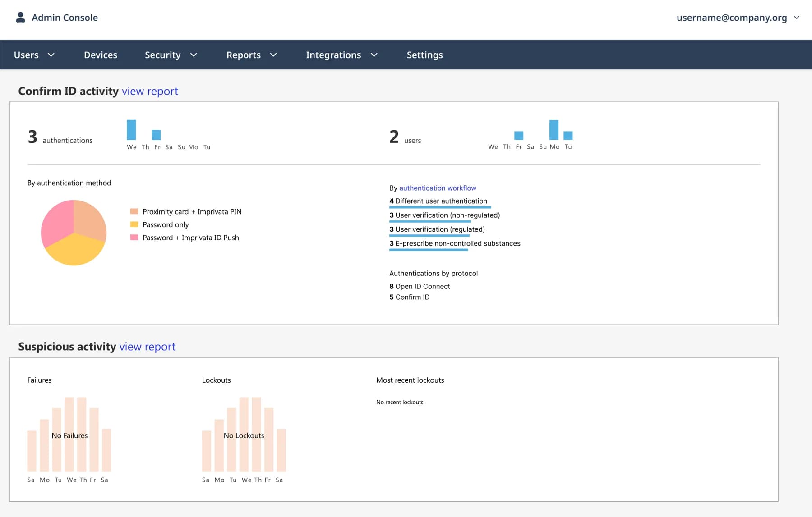Click the Proximity card + Imprivata PIN swatch
This screenshot has width=812, height=517.
click(x=134, y=211)
